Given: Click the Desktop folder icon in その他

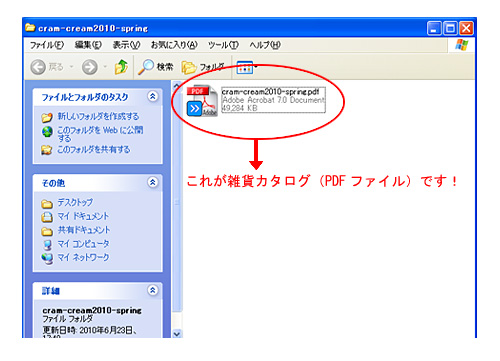Looking at the screenshot, I should tap(47, 203).
